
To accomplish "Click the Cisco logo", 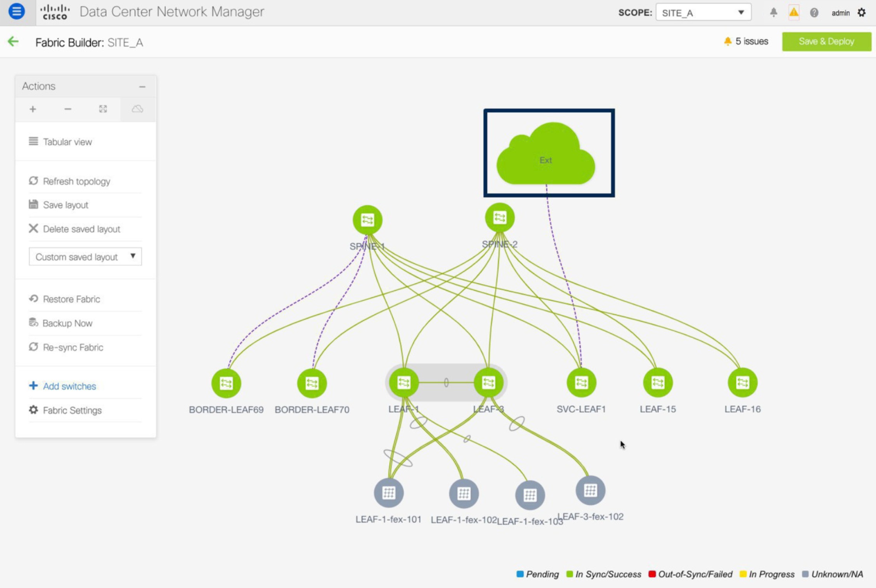I will coord(55,12).
